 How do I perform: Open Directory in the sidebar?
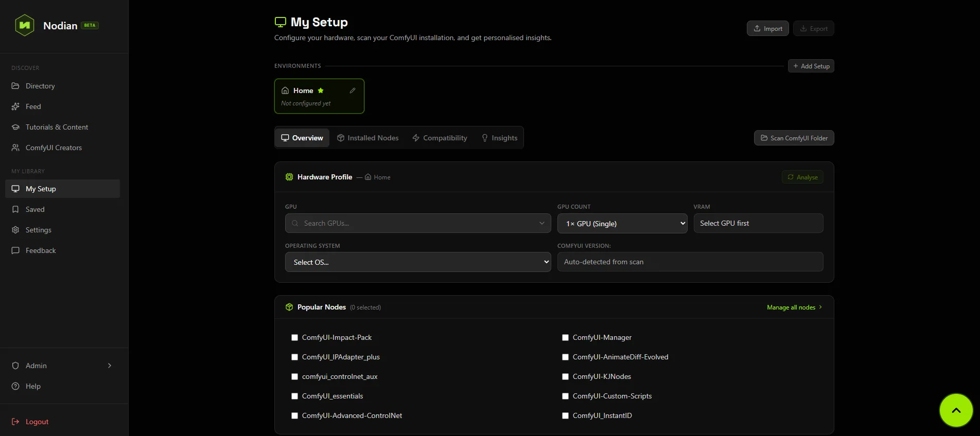click(62, 86)
